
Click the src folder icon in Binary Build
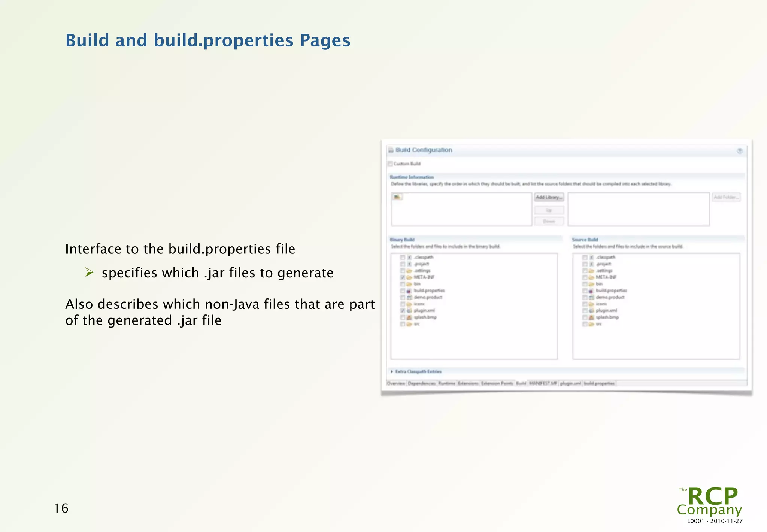tap(409, 324)
